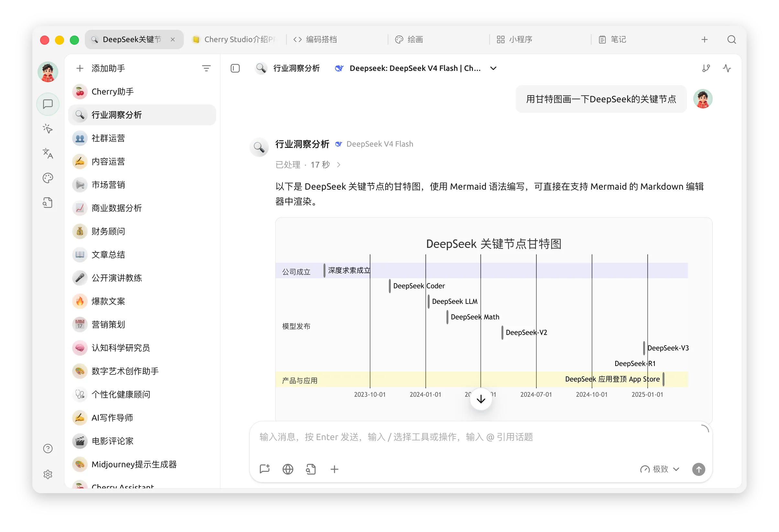Open the help question-mark icon

48,449
